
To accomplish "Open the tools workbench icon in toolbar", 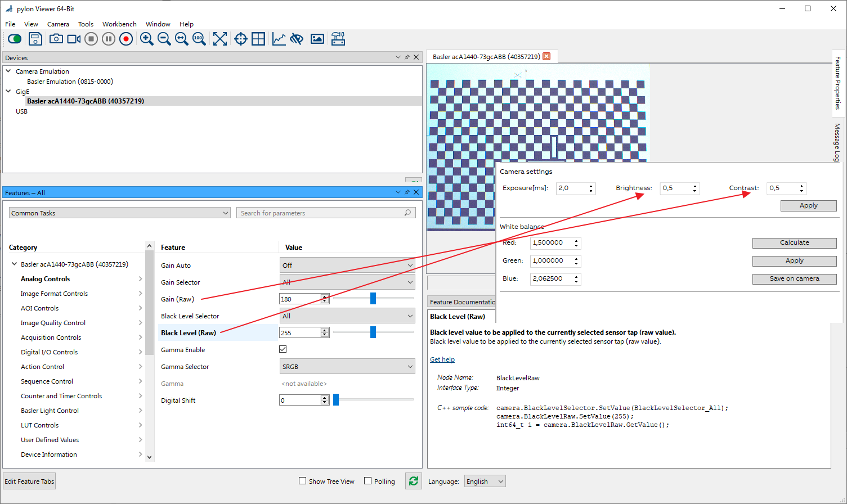I will [x=338, y=39].
